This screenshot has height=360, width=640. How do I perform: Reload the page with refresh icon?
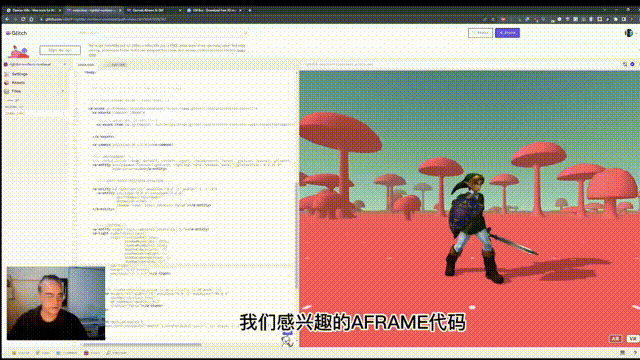(x=23, y=19)
